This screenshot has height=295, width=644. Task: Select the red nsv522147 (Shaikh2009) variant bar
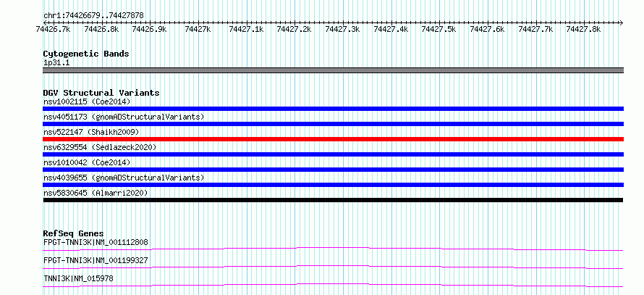[333, 139]
